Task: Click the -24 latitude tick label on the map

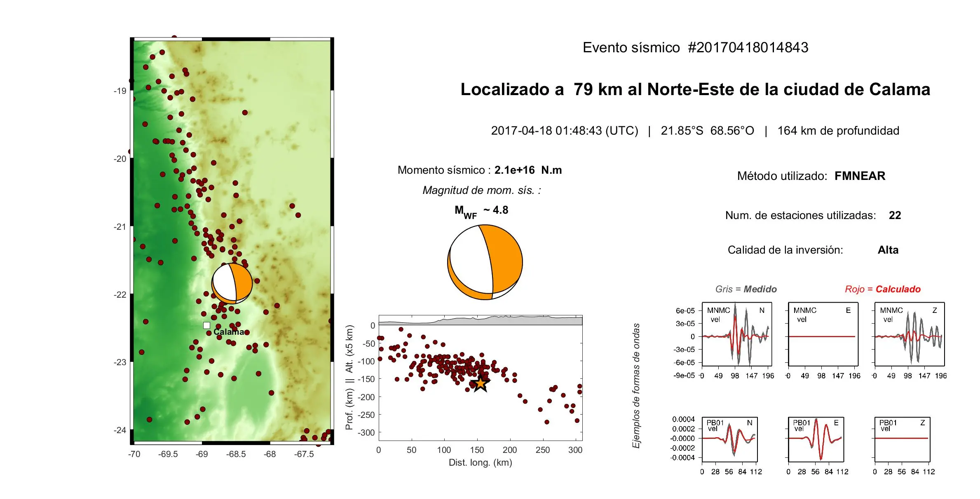Action: (120, 430)
